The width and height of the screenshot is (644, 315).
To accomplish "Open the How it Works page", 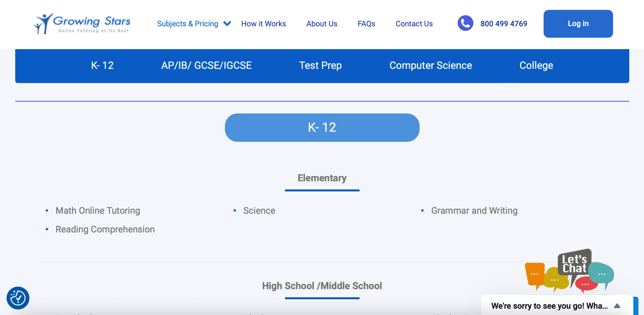I will [264, 24].
